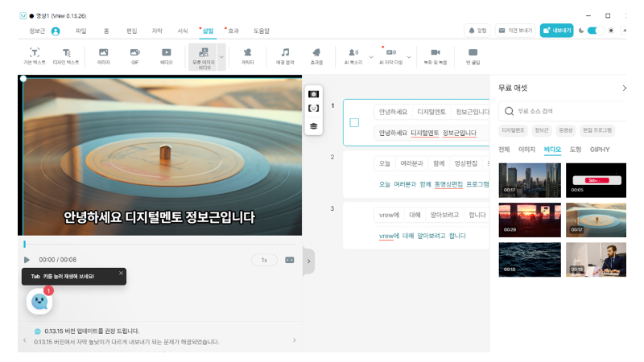Check the checkbox on clip 1

click(354, 123)
